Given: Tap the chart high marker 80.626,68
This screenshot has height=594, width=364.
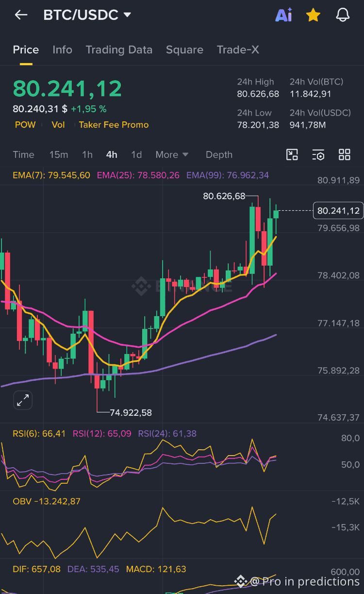Looking at the screenshot, I should coord(224,196).
